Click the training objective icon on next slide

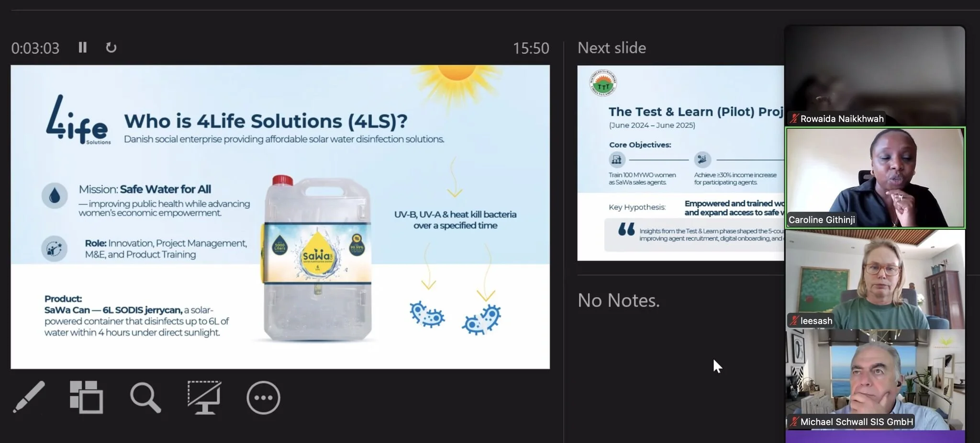pos(617,159)
